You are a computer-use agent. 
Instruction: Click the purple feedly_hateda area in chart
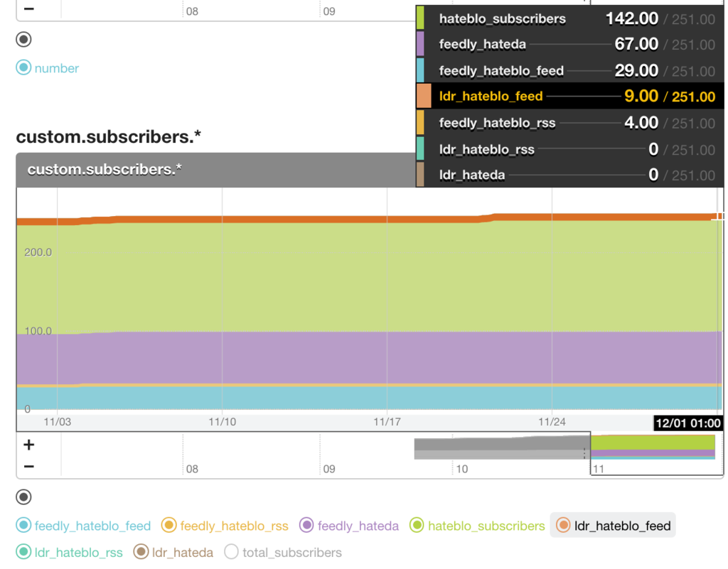[369, 357]
